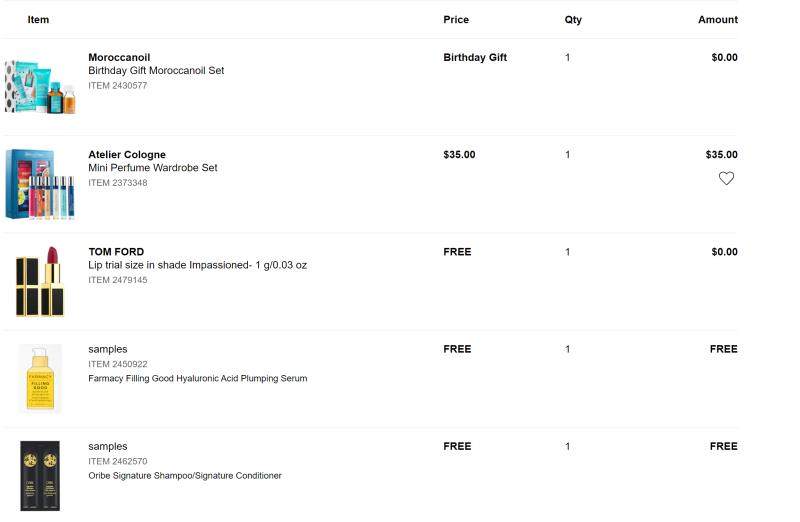Click the Farmacy serum sample image

coord(40,378)
